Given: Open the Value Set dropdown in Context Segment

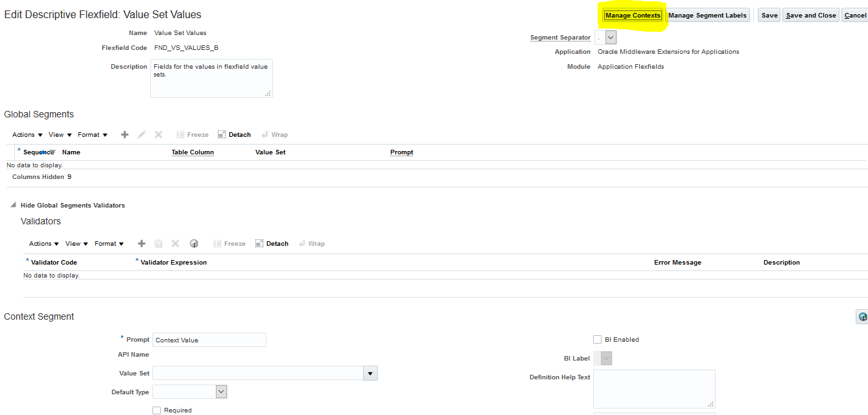Looking at the screenshot, I should (370, 373).
